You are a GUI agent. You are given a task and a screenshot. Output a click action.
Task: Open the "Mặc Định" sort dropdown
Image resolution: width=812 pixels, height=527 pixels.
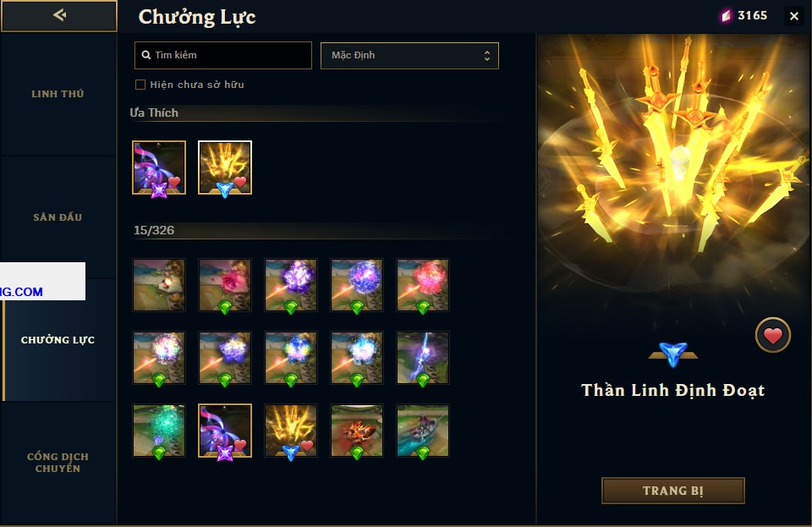coord(409,55)
